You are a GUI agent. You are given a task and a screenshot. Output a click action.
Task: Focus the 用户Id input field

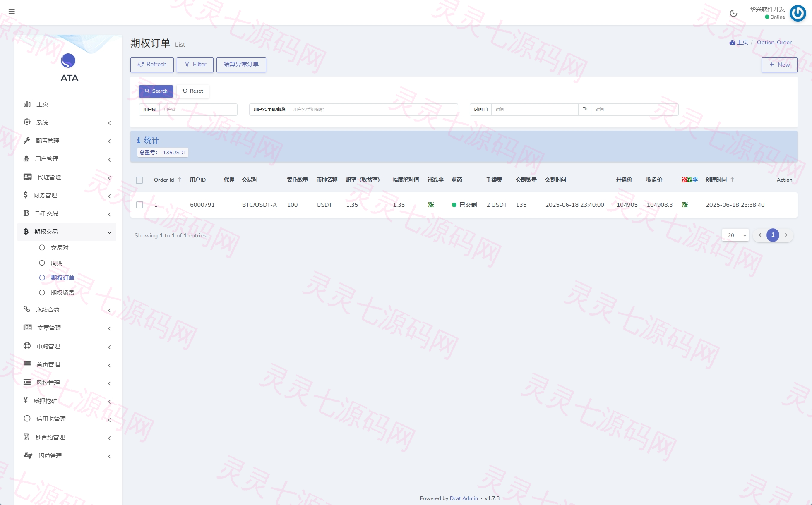[198, 109]
